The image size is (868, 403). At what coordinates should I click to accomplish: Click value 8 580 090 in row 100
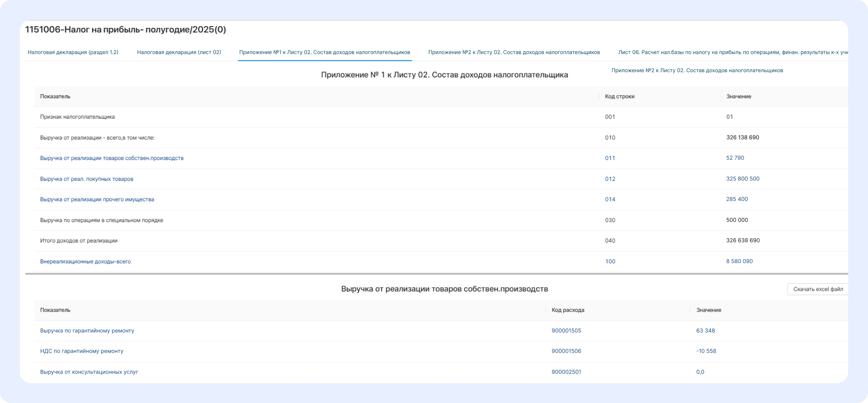[739, 261]
